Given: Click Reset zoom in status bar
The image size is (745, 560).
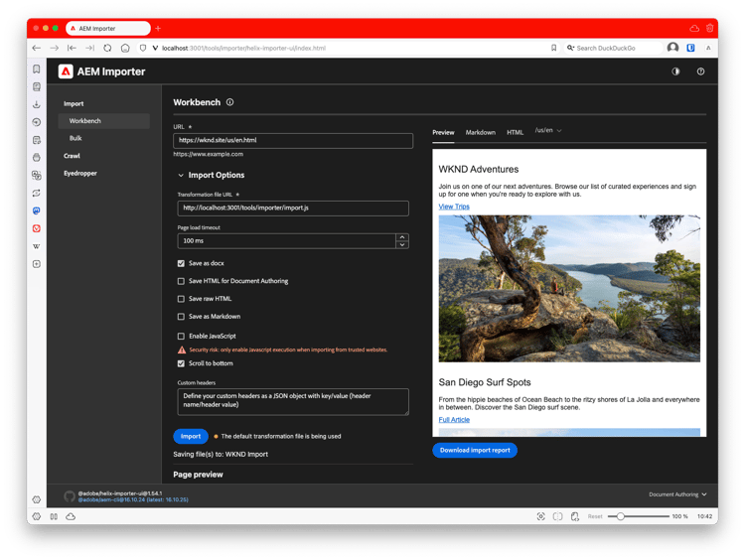Looking at the screenshot, I should 595,516.
